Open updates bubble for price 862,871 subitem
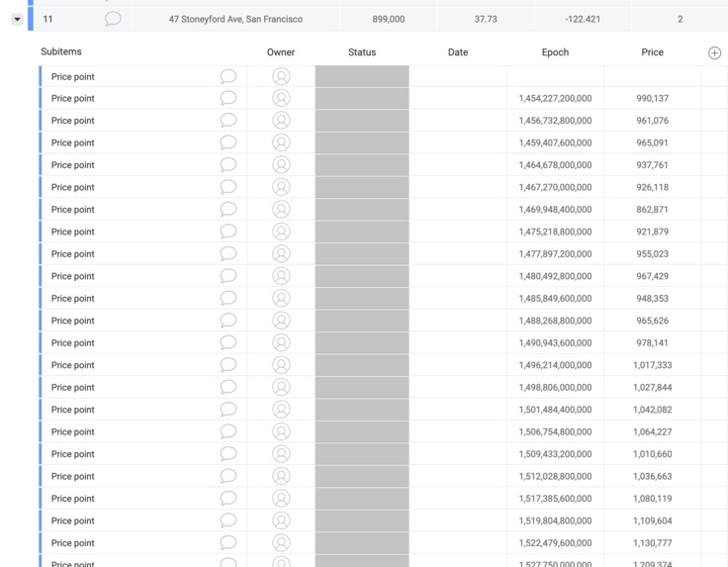 227,210
